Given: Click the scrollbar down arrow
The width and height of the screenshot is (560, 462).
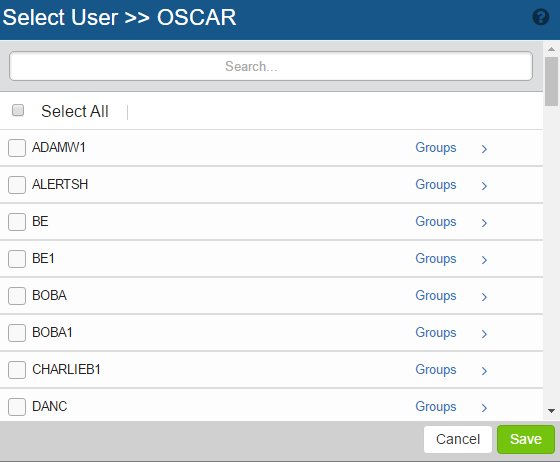Looking at the screenshot, I should (551, 411).
